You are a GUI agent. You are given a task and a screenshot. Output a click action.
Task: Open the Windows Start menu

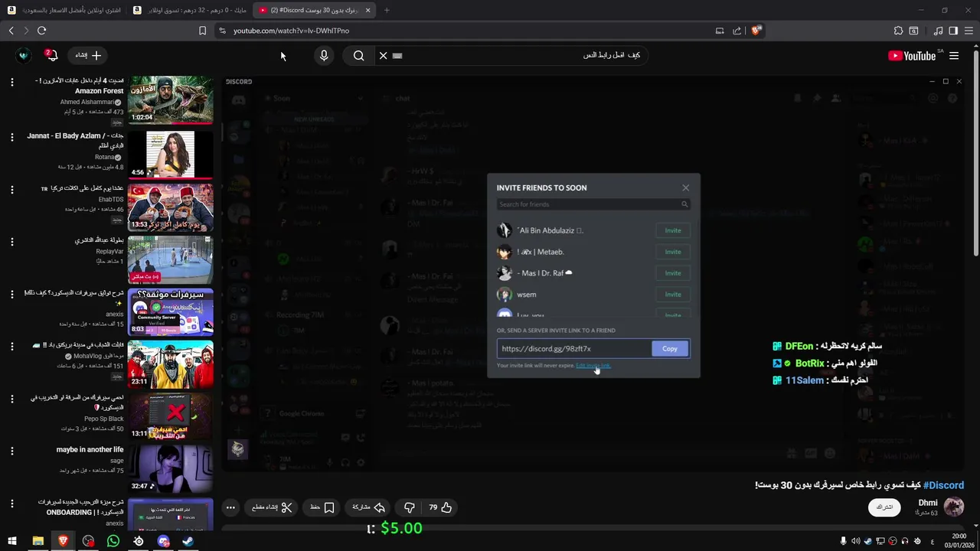(x=12, y=541)
